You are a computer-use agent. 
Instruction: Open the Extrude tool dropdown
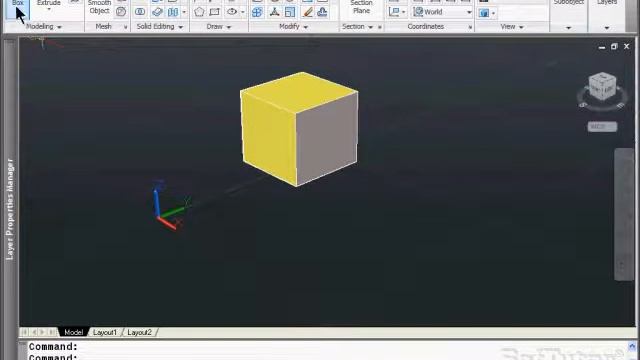(x=49, y=9)
